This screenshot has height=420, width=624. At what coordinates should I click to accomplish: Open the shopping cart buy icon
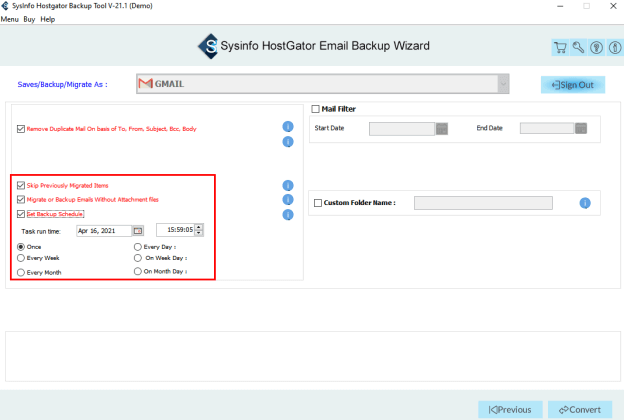(x=560, y=47)
